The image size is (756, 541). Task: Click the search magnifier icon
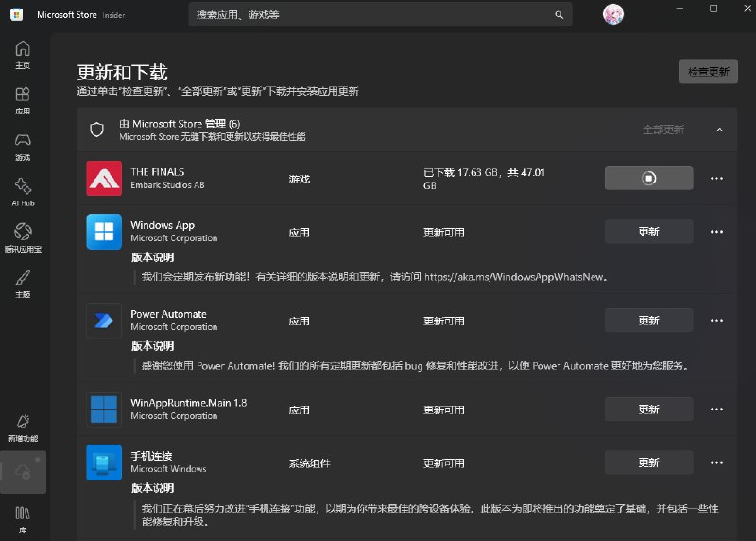click(x=558, y=15)
